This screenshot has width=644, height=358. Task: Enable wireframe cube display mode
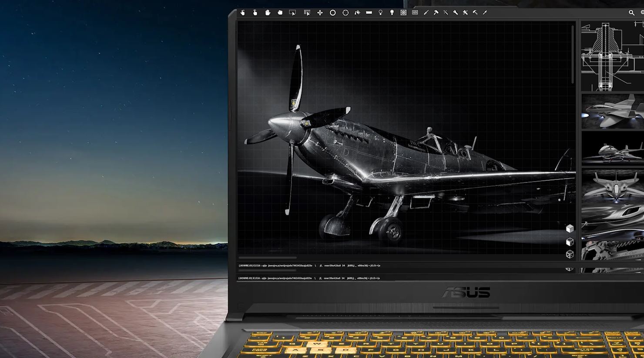click(x=570, y=254)
